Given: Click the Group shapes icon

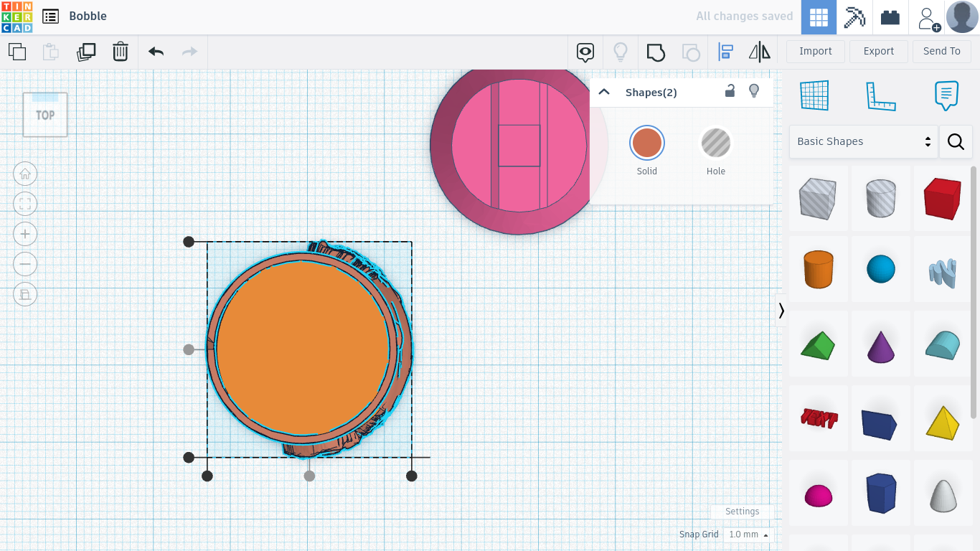Looking at the screenshot, I should pyautogui.click(x=656, y=52).
